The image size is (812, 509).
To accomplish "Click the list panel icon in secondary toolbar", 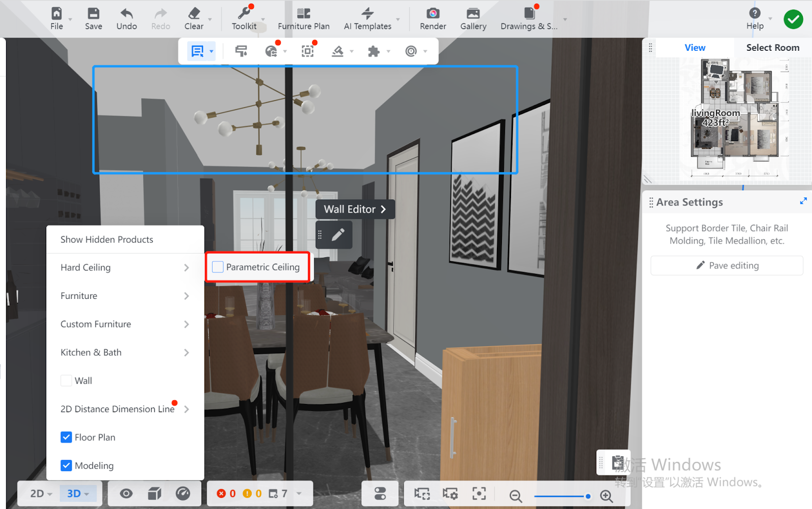I will [x=197, y=51].
